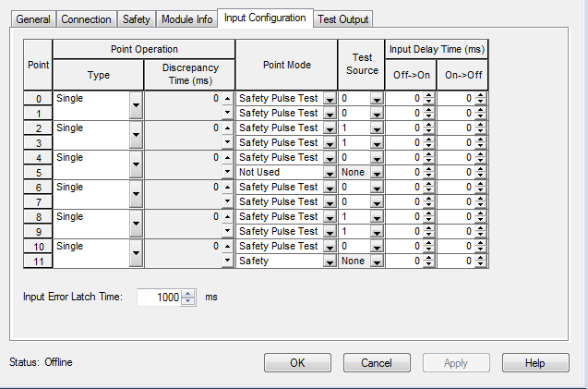
Task: Open Test Source dropdown for point 11
Action: click(x=377, y=261)
